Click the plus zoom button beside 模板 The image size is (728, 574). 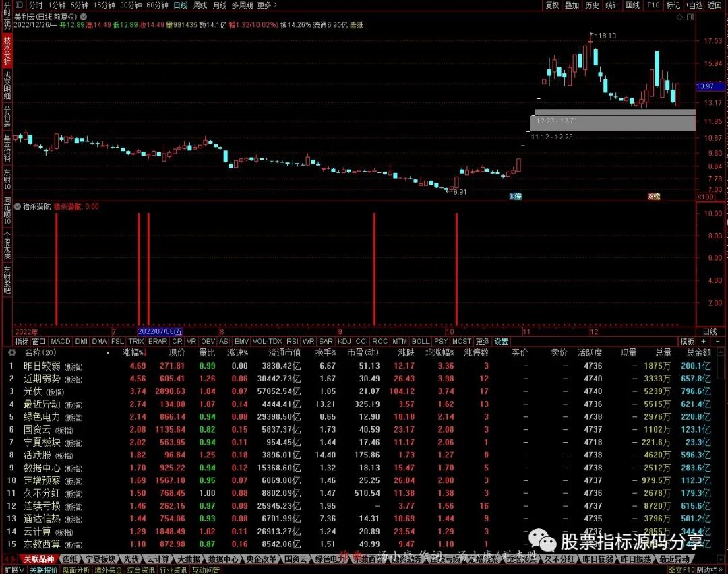[x=703, y=342]
